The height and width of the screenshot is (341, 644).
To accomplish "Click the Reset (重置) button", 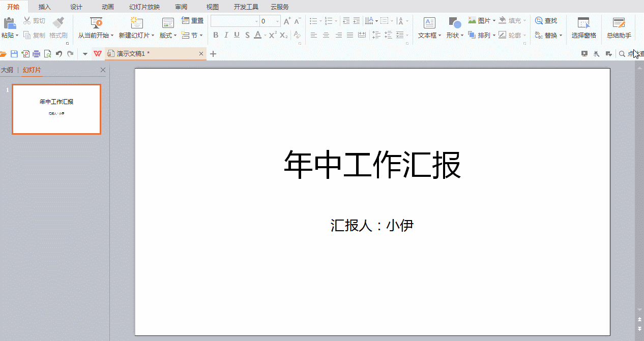I will click(193, 21).
